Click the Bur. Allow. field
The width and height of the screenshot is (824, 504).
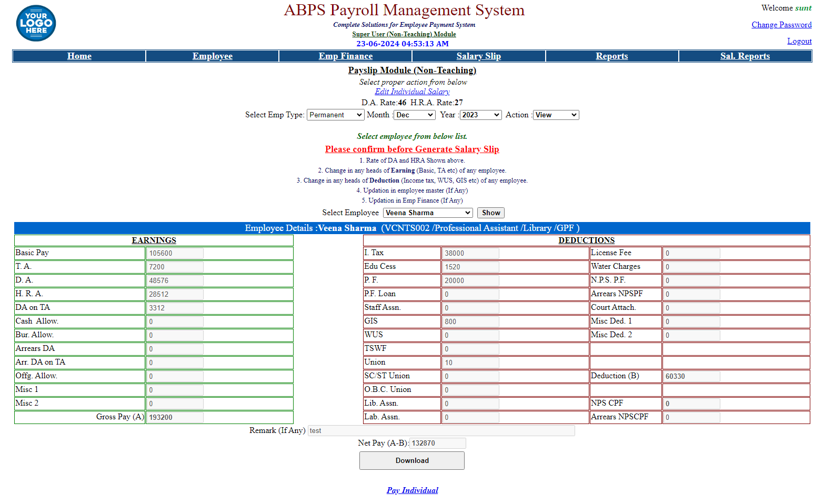[x=175, y=335]
